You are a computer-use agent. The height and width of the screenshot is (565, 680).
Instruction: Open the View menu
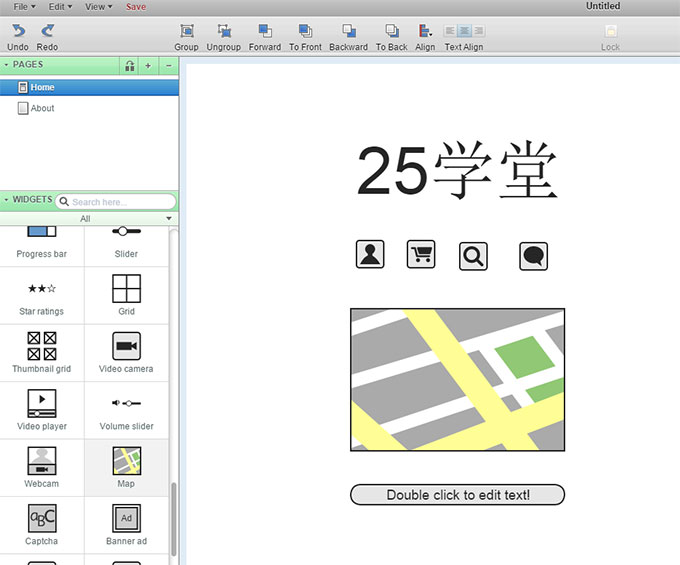98,7
